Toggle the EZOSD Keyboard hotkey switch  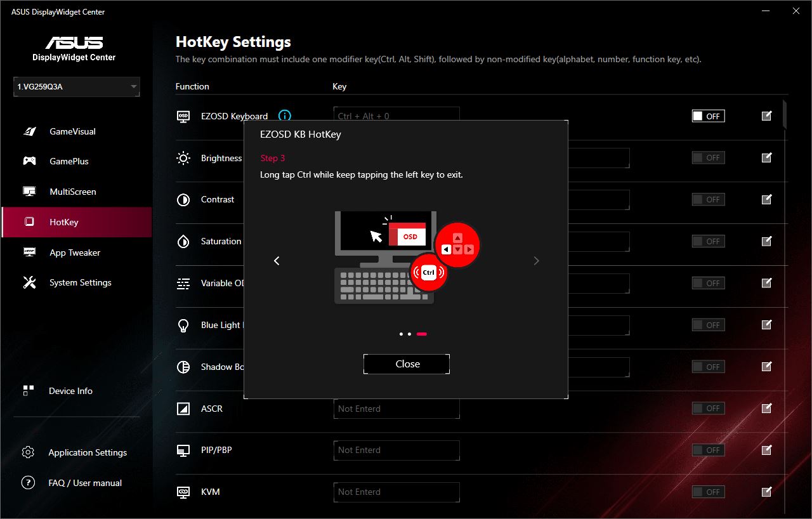coord(708,116)
